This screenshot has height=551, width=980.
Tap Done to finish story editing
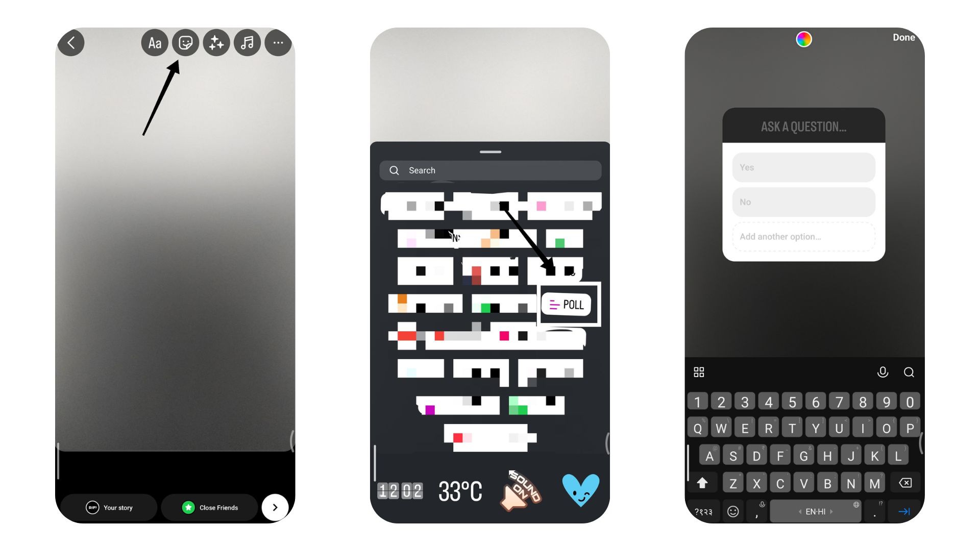(x=902, y=38)
